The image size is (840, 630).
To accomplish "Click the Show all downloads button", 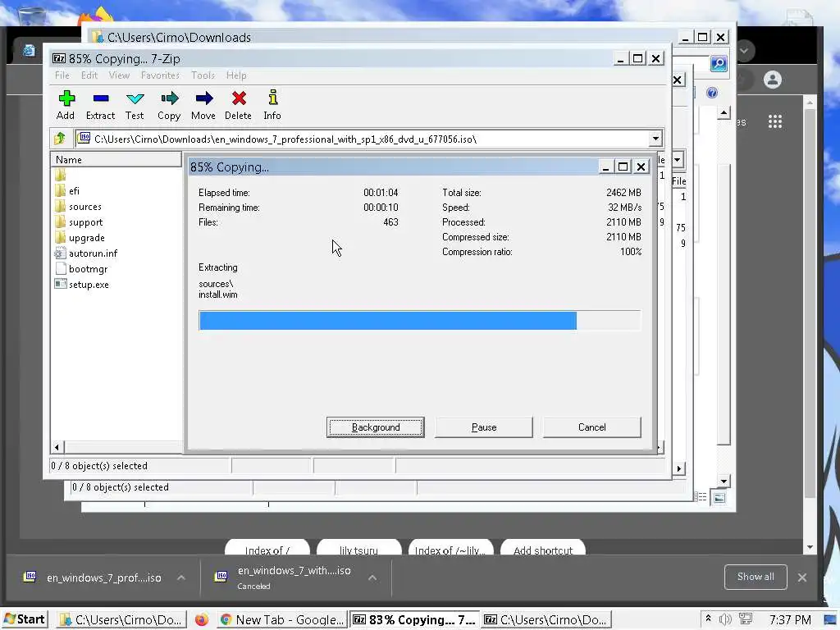I will click(x=756, y=577).
